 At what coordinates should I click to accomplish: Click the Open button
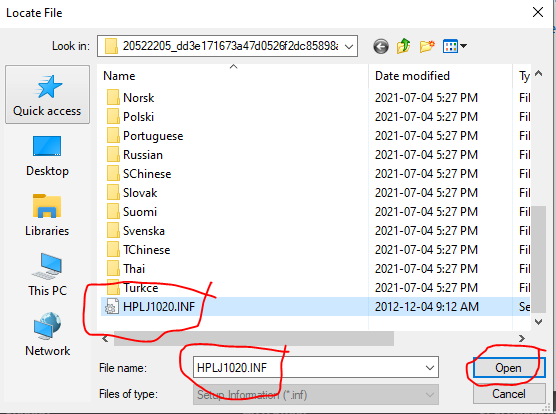[x=508, y=368]
